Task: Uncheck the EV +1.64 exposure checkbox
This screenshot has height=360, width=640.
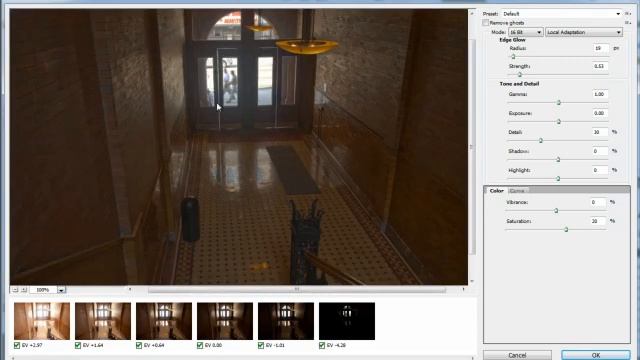Action: (78, 345)
